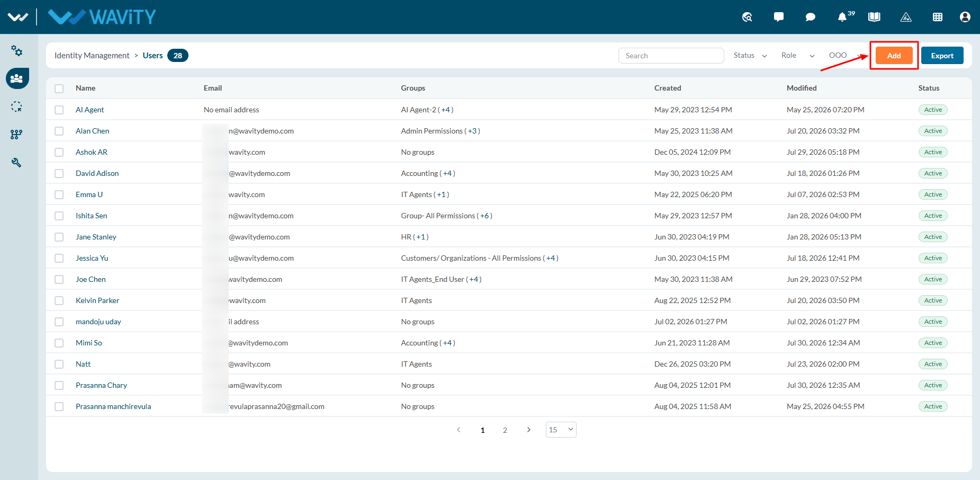Sort by the Status column header
Viewport: 980px width, 480px height.
tap(929, 88)
